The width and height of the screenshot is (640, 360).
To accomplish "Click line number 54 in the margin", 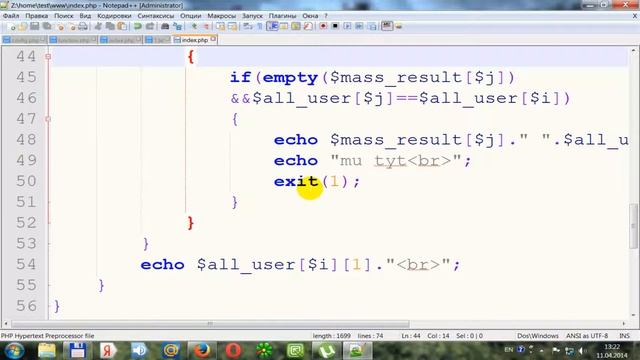I will pyautogui.click(x=26, y=264).
